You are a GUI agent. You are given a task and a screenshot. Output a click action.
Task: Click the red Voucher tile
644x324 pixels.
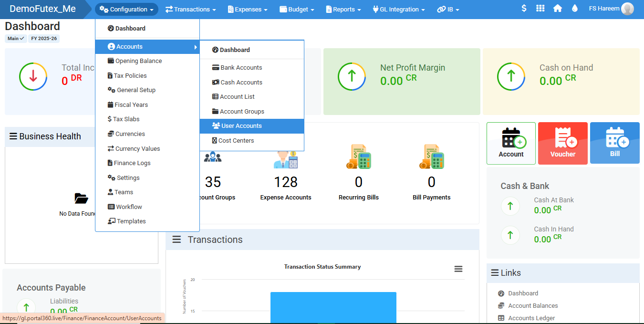pyautogui.click(x=562, y=143)
